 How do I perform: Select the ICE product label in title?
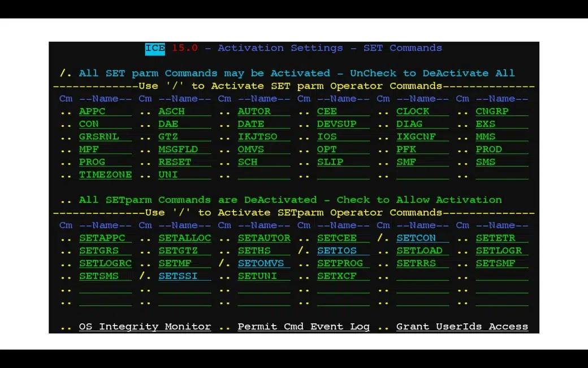155,48
